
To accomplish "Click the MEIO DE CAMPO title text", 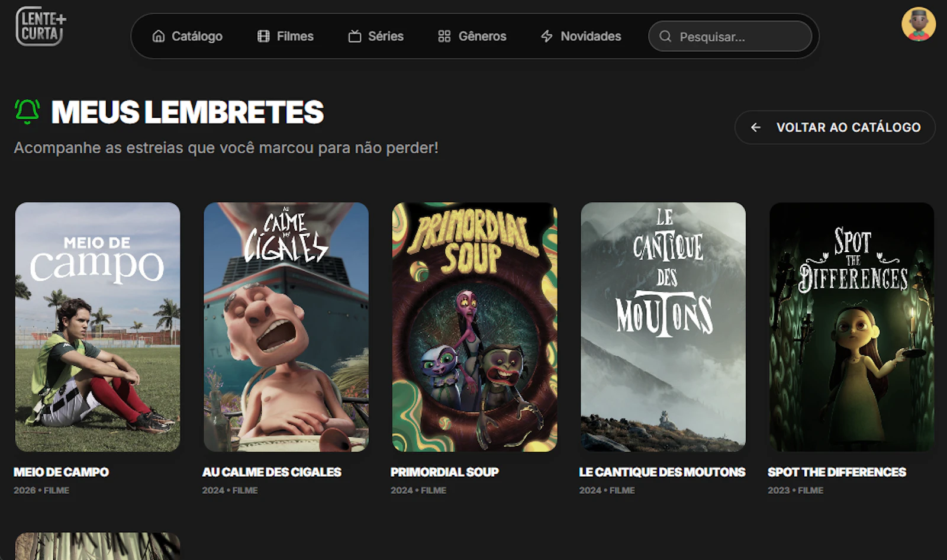I will 62,472.
